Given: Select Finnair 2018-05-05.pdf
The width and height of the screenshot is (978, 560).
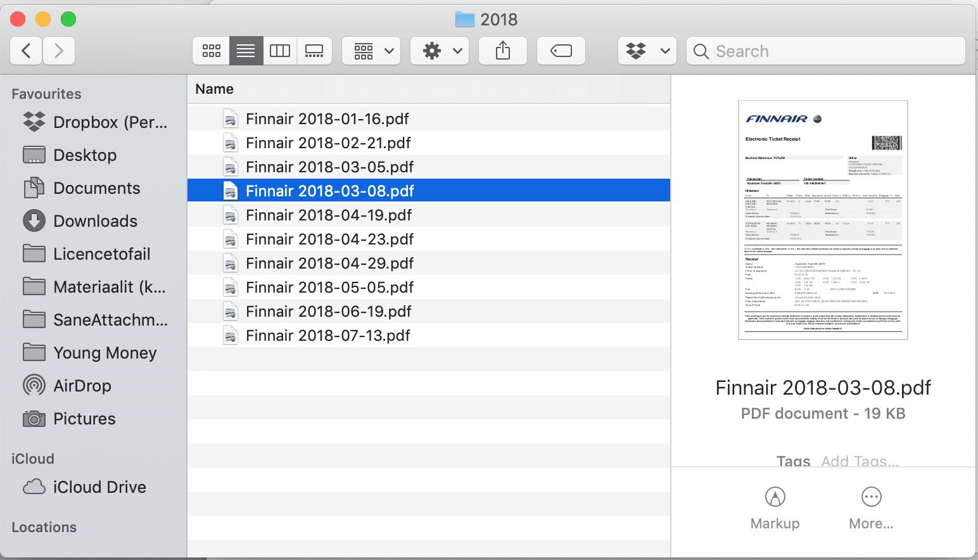Looking at the screenshot, I should click(429, 287).
